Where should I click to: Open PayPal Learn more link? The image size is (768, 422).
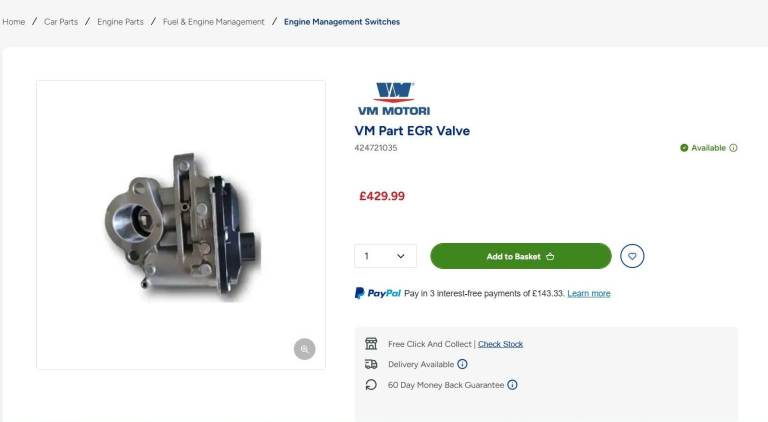[x=588, y=294]
